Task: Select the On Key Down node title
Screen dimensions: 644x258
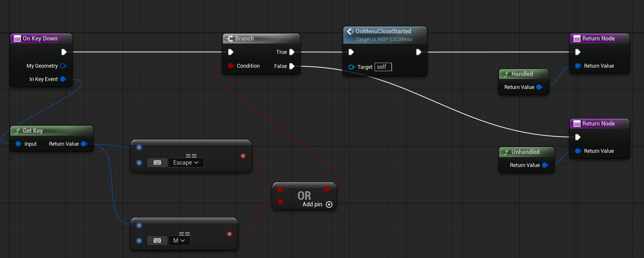Action: tap(40, 38)
